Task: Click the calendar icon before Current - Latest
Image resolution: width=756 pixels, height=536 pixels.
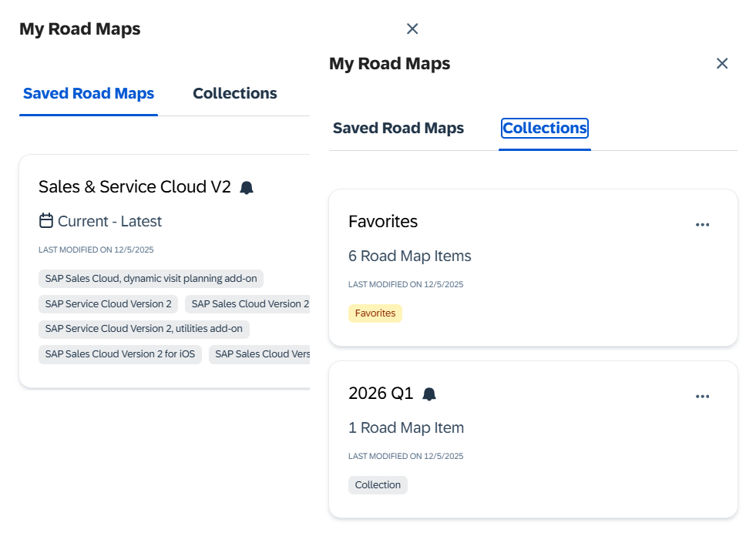Action: pyautogui.click(x=46, y=221)
